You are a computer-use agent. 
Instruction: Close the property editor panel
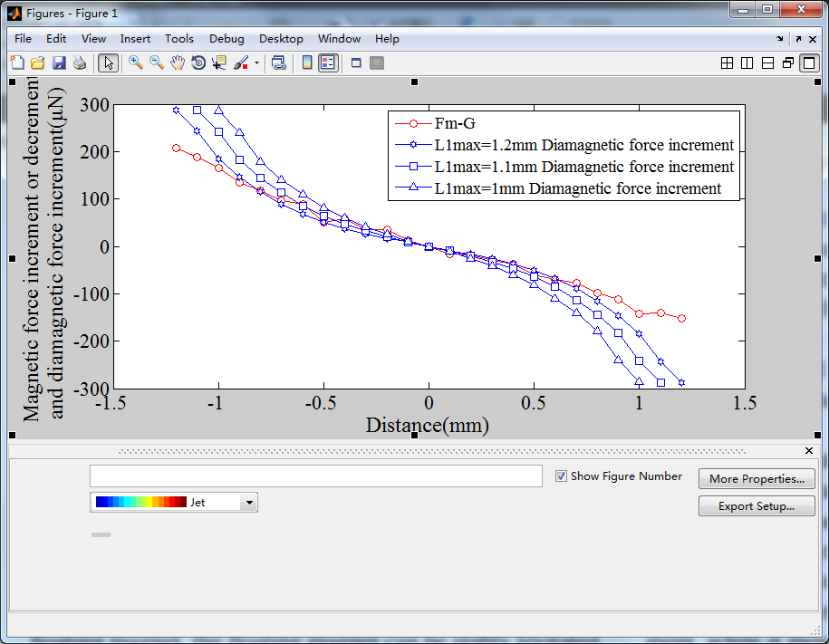[x=809, y=450]
